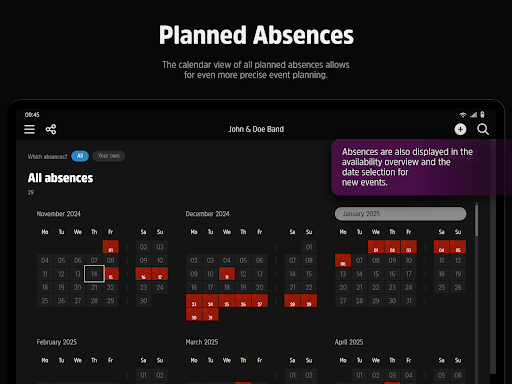Check the Wi-Fi status icon
This screenshot has width=512, height=384.
tap(463, 115)
